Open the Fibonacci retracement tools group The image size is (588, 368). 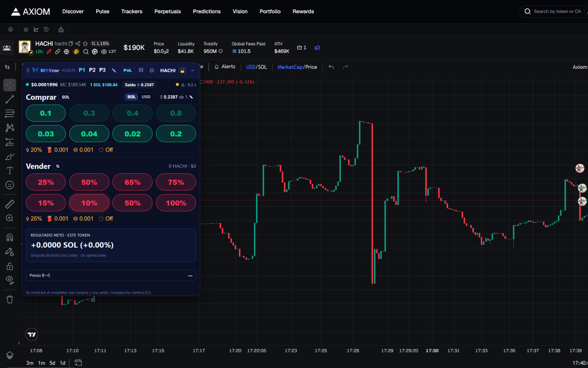point(10,114)
